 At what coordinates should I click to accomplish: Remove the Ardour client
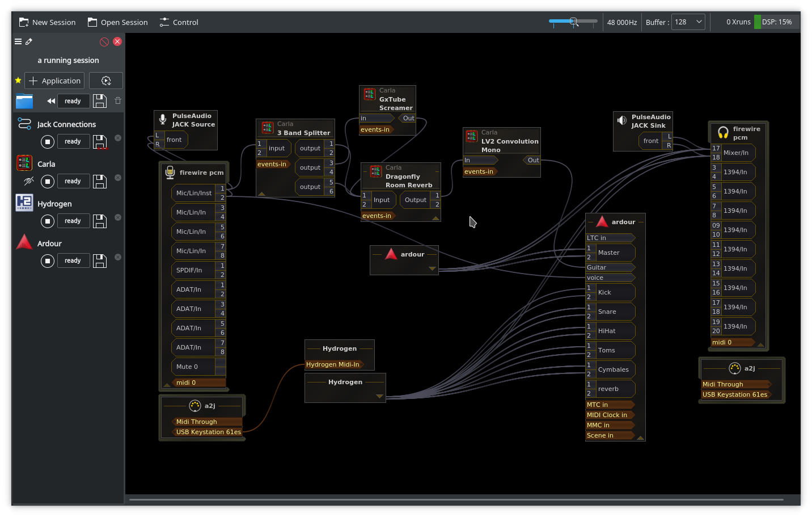tap(118, 257)
